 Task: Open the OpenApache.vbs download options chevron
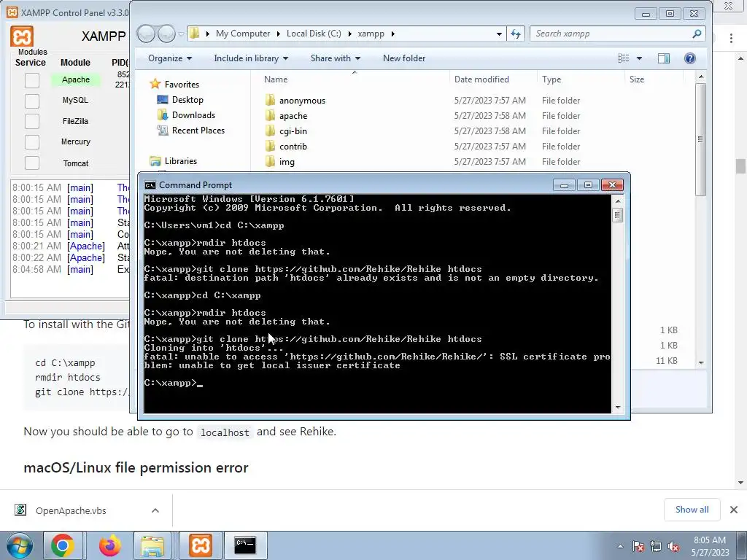pos(155,510)
